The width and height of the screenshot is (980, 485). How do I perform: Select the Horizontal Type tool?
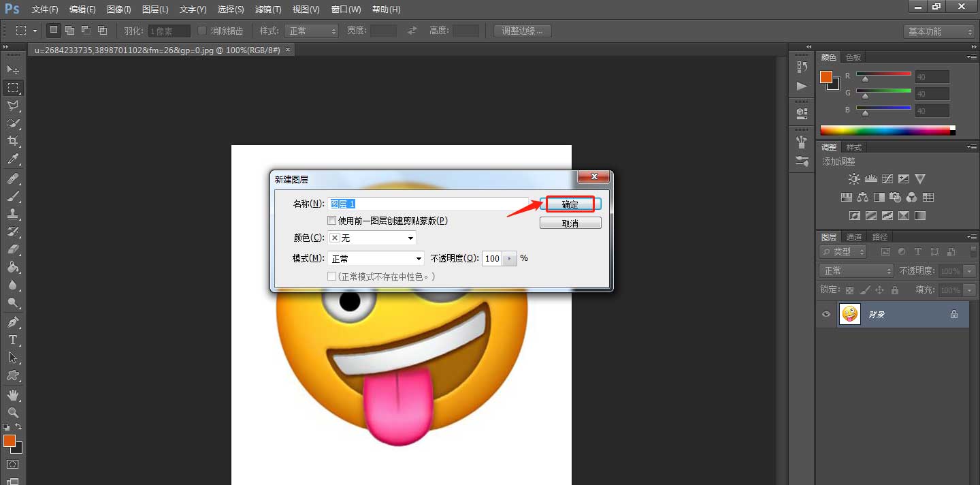(14, 339)
